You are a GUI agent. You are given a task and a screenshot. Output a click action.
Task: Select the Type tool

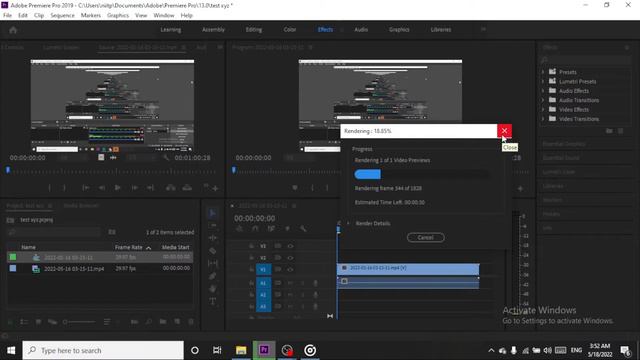point(213,302)
